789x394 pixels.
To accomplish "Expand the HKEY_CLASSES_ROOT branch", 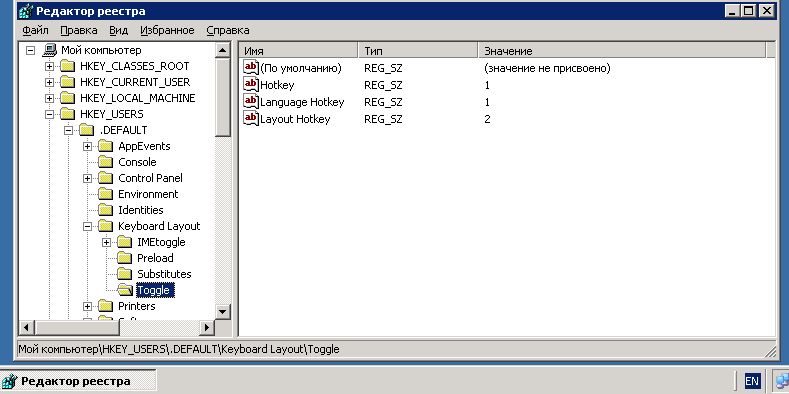I will coord(49,66).
